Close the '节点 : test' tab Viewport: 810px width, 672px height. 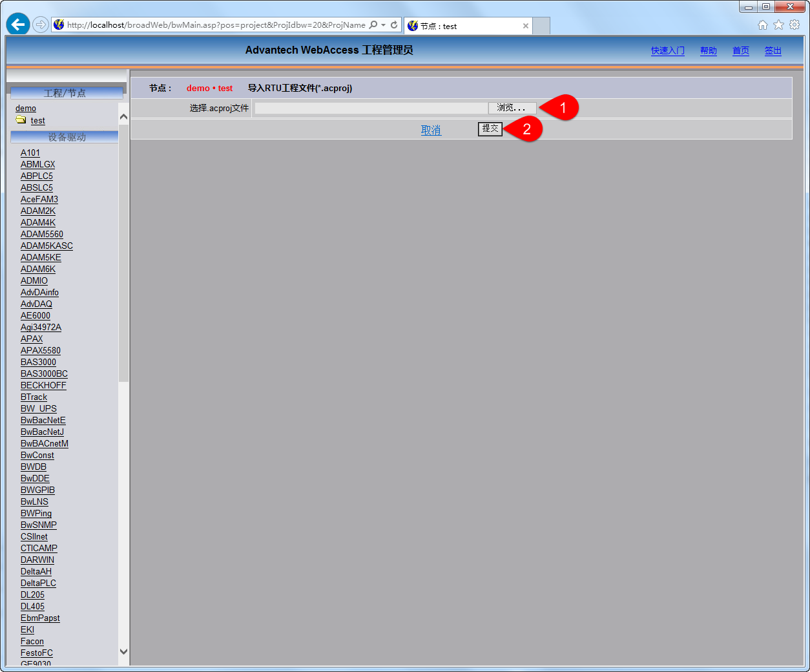pos(526,26)
